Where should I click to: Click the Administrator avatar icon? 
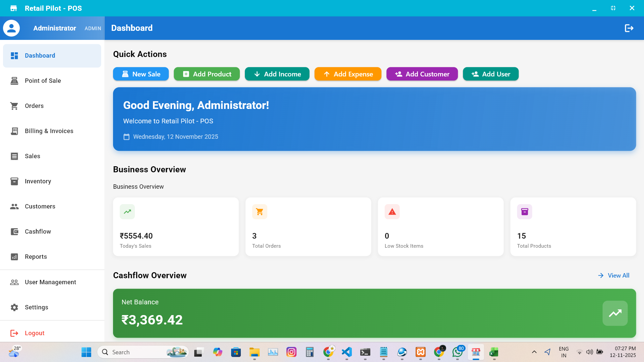pyautogui.click(x=11, y=28)
